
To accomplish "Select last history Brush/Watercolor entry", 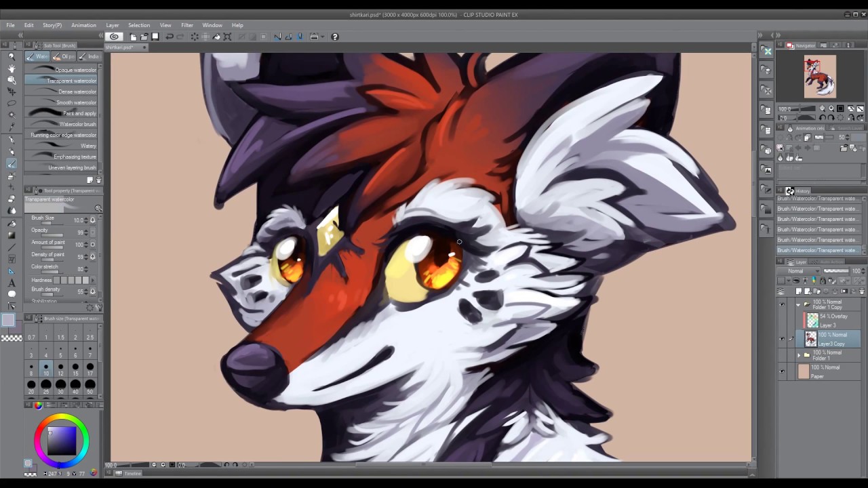I will tap(818, 250).
